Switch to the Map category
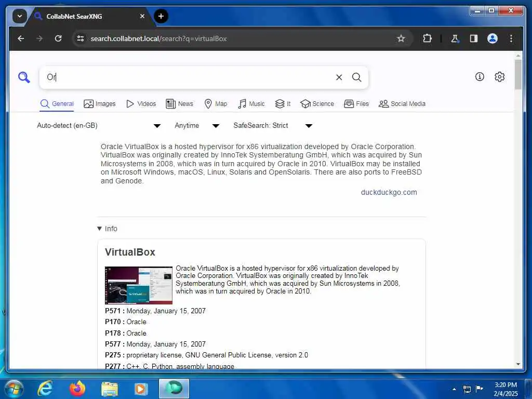 pos(216,104)
